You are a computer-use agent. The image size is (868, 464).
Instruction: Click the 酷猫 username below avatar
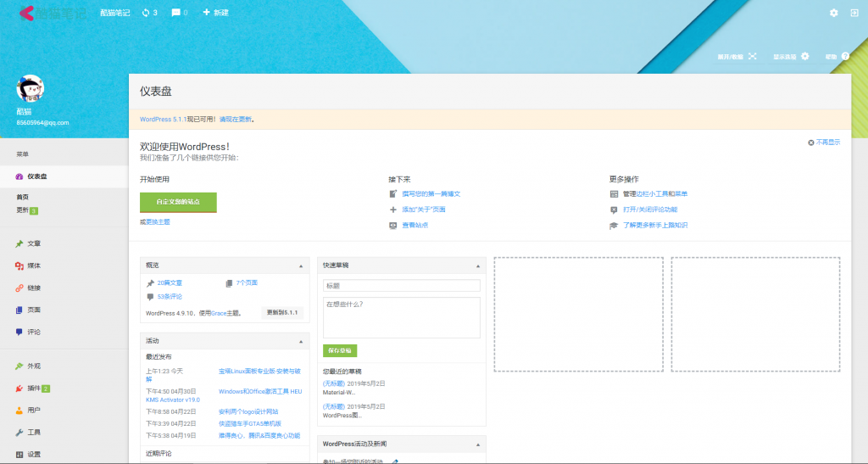[24, 111]
